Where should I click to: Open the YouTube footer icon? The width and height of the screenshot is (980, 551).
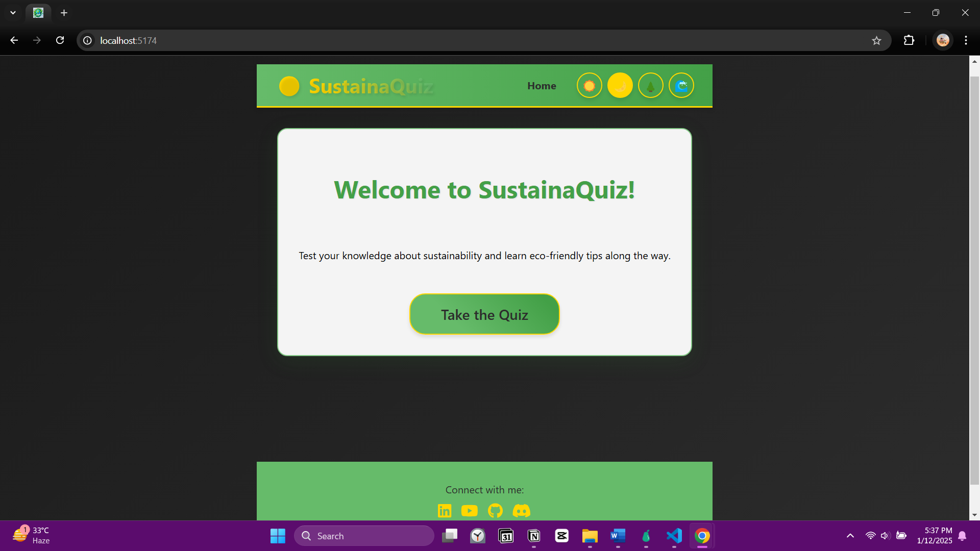470,510
